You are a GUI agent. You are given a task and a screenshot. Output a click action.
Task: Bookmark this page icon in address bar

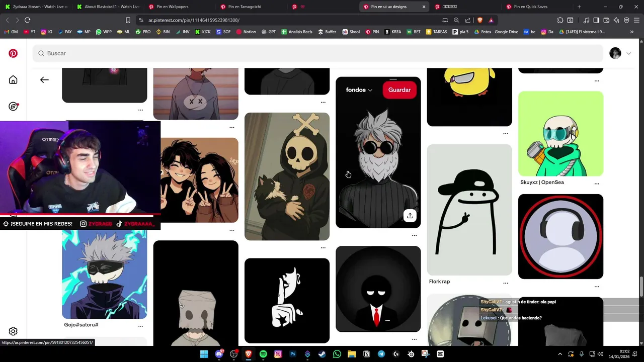pyautogui.click(x=128, y=20)
